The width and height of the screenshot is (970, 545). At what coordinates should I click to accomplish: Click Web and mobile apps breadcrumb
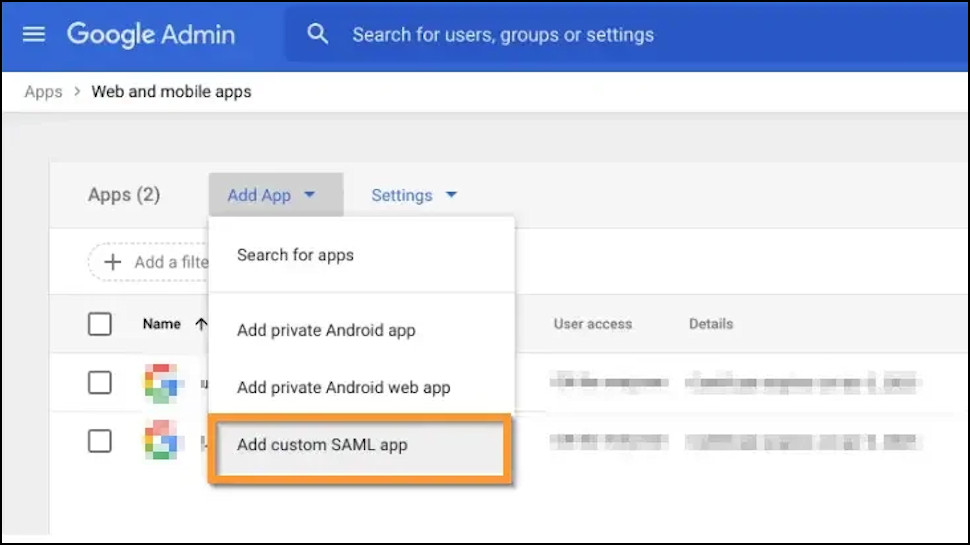(171, 92)
